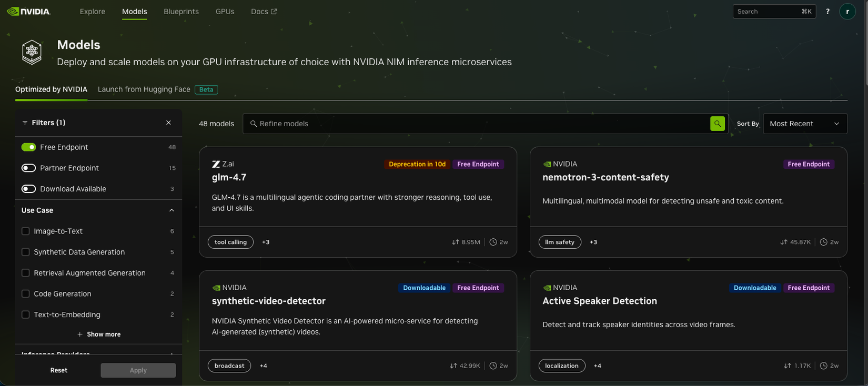Click the localization tag
The image size is (868, 386).
(x=562, y=365)
